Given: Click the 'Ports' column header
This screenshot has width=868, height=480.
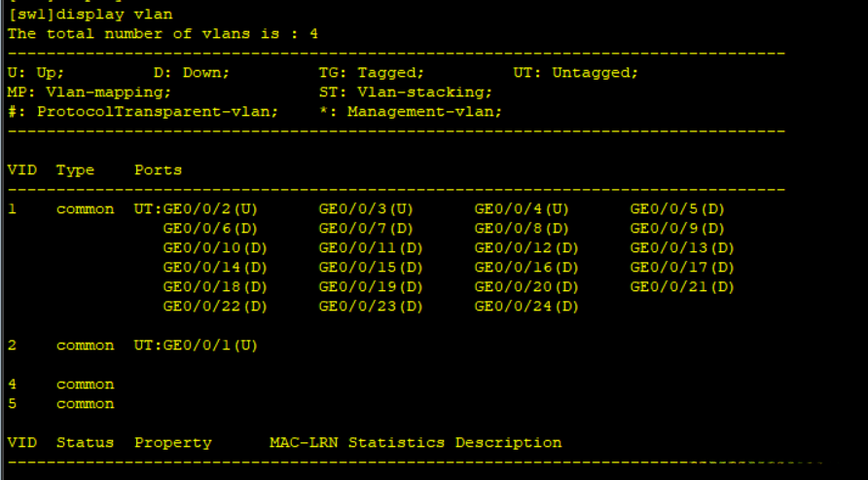Looking at the screenshot, I should pyautogui.click(x=158, y=169).
